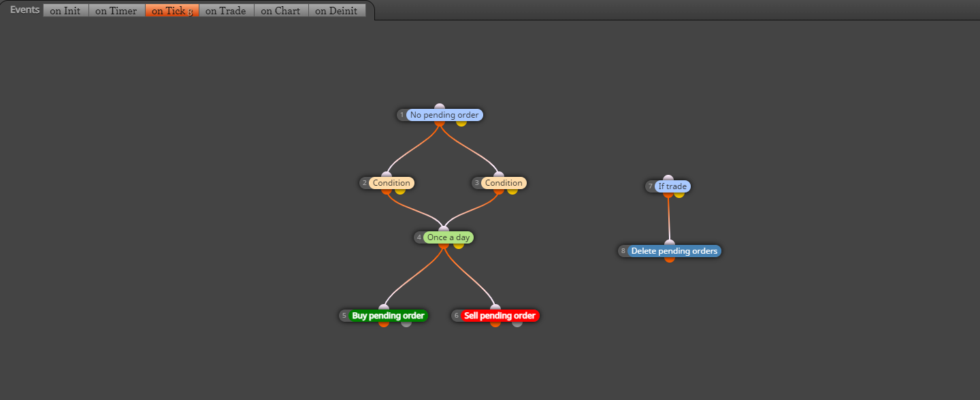The image size is (980, 400).
Task: Click the orange output connector under If trade
Action: coord(668,194)
